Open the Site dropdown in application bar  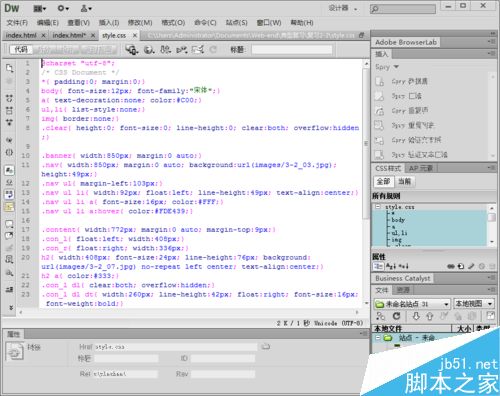pos(86,8)
